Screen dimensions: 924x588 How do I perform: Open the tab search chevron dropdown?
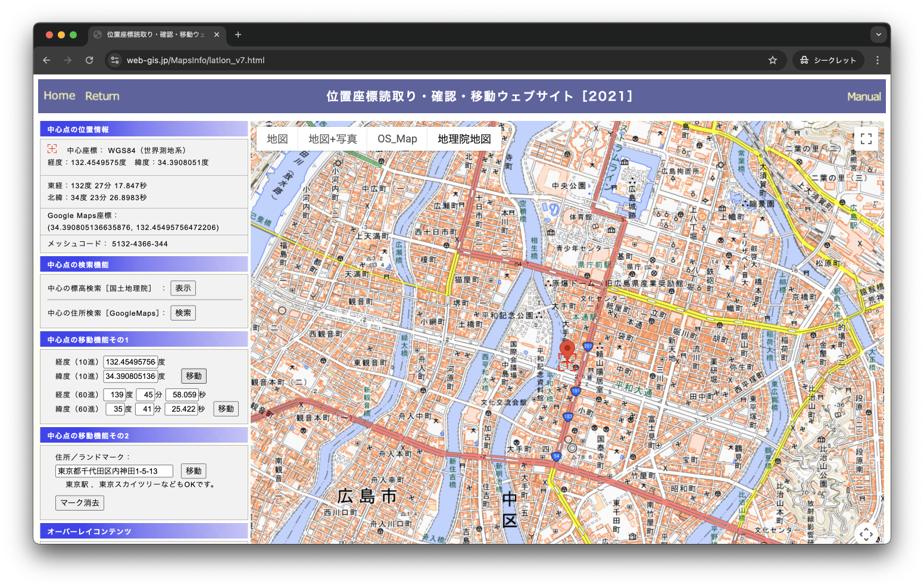878,34
